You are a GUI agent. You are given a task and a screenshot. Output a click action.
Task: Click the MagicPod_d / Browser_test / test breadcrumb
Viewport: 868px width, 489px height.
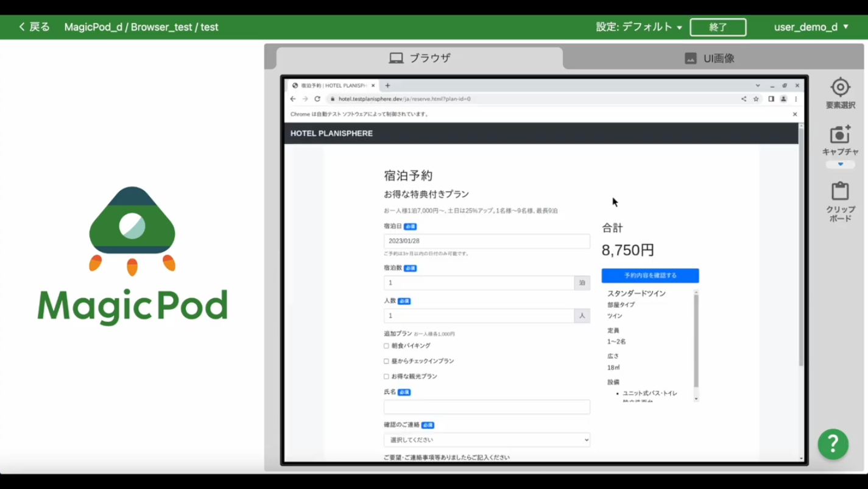point(141,27)
